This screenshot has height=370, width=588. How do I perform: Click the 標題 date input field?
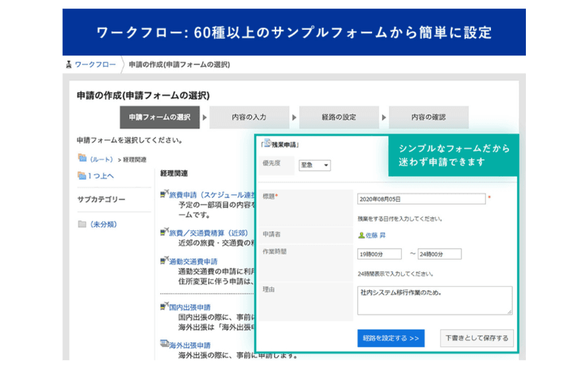pos(421,199)
